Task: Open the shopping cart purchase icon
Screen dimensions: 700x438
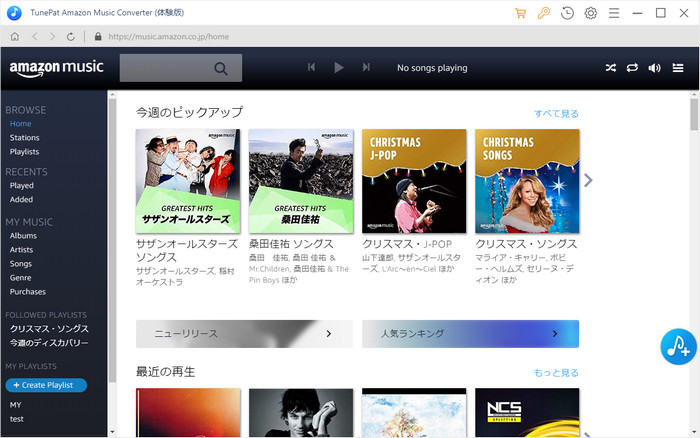Action: [x=521, y=13]
